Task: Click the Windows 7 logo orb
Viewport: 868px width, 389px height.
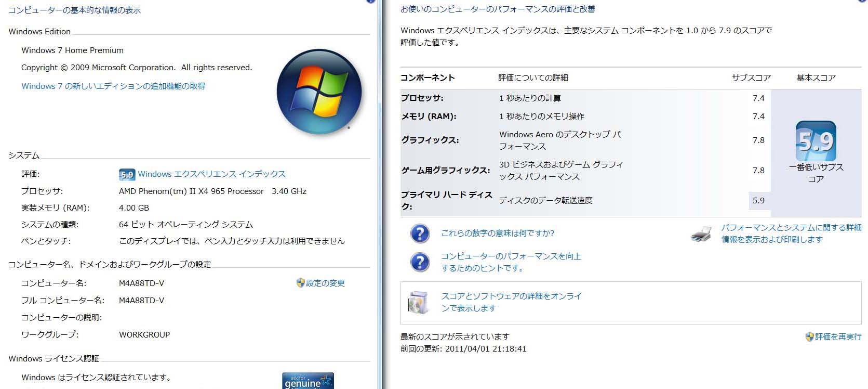Action: point(319,92)
